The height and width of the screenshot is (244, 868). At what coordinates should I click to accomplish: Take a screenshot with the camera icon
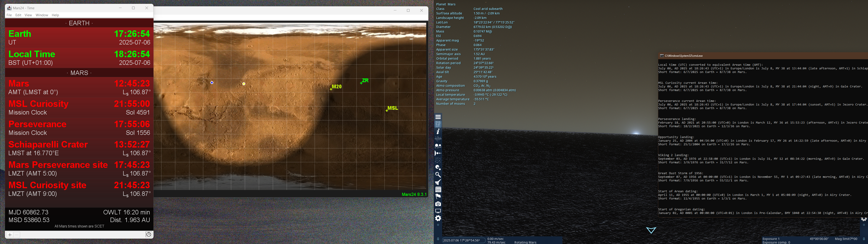(x=438, y=203)
